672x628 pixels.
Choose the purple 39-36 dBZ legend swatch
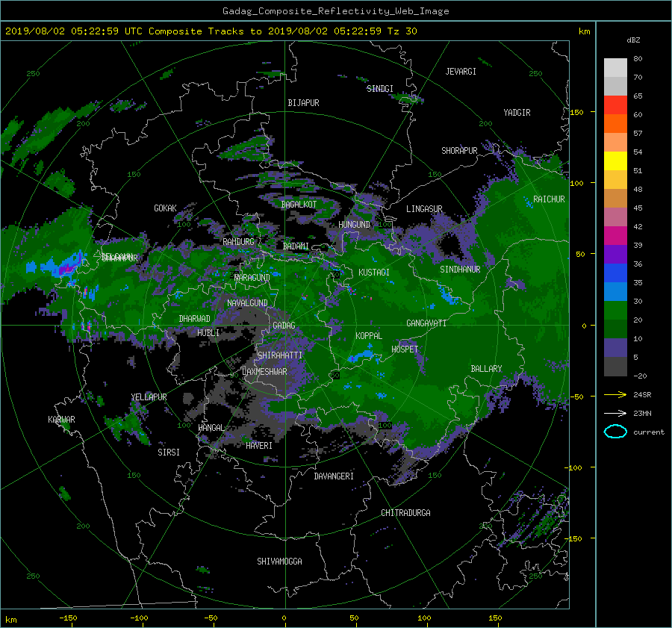pyautogui.click(x=615, y=255)
